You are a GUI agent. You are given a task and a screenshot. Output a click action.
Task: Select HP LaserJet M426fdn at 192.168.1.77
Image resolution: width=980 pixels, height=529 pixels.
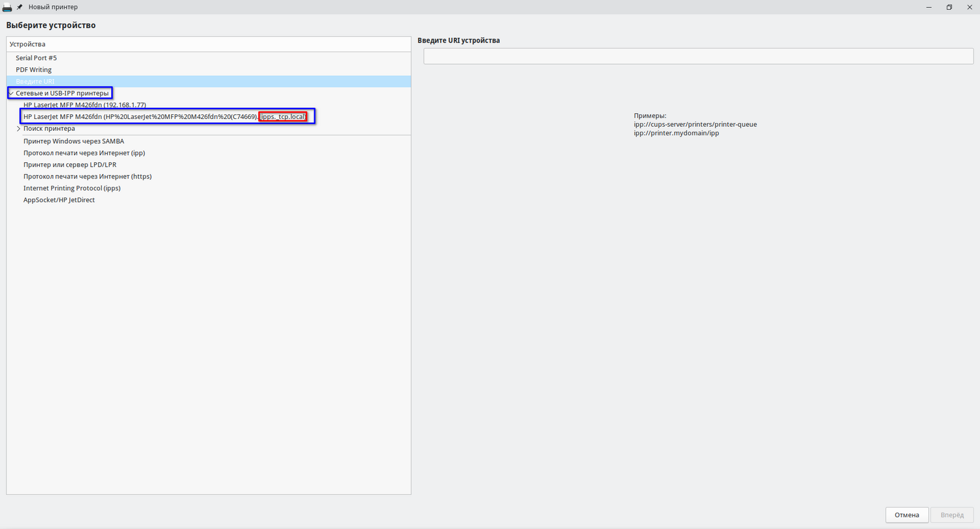(x=84, y=105)
